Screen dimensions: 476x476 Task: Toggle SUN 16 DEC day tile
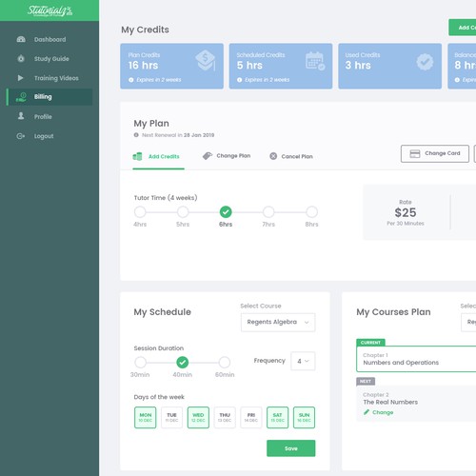pyautogui.click(x=304, y=417)
